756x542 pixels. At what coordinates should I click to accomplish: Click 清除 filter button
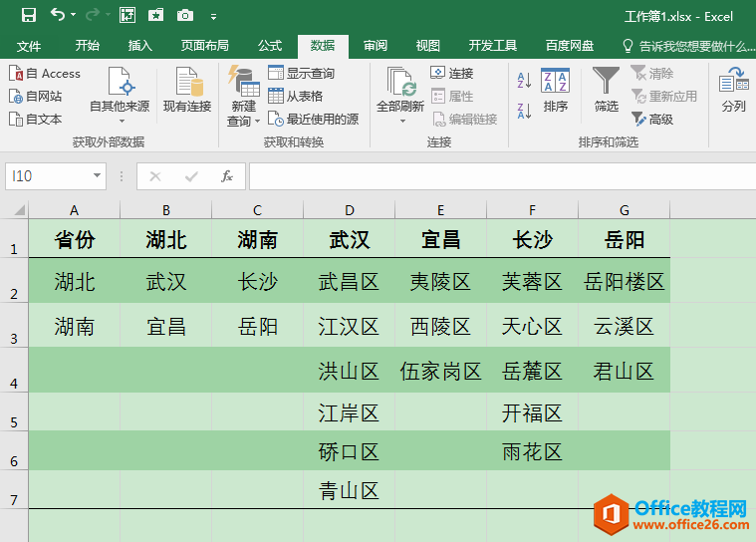[x=651, y=74]
